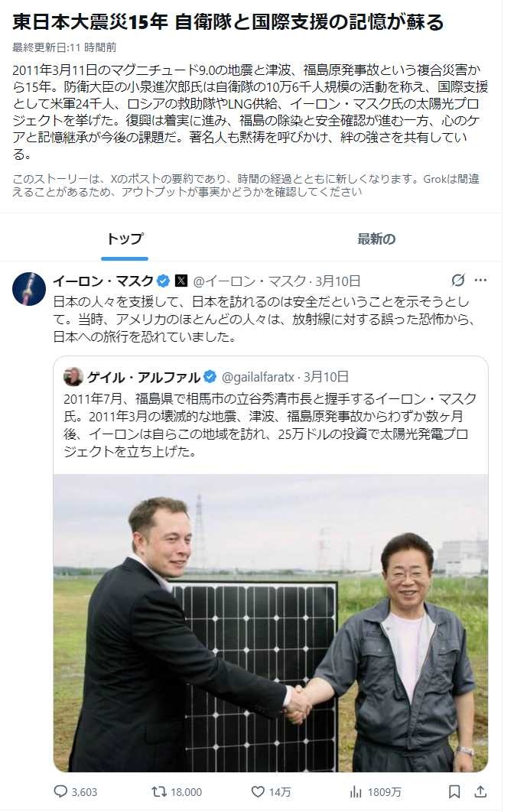514x812 pixels.
Task: Like the post using the heart icon
Action: coord(258,791)
